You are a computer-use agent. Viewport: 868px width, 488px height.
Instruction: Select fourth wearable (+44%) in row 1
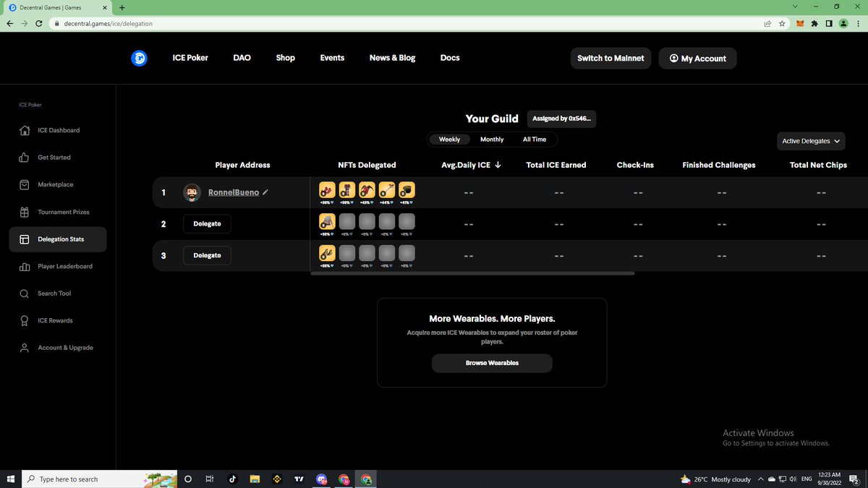(387, 190)
